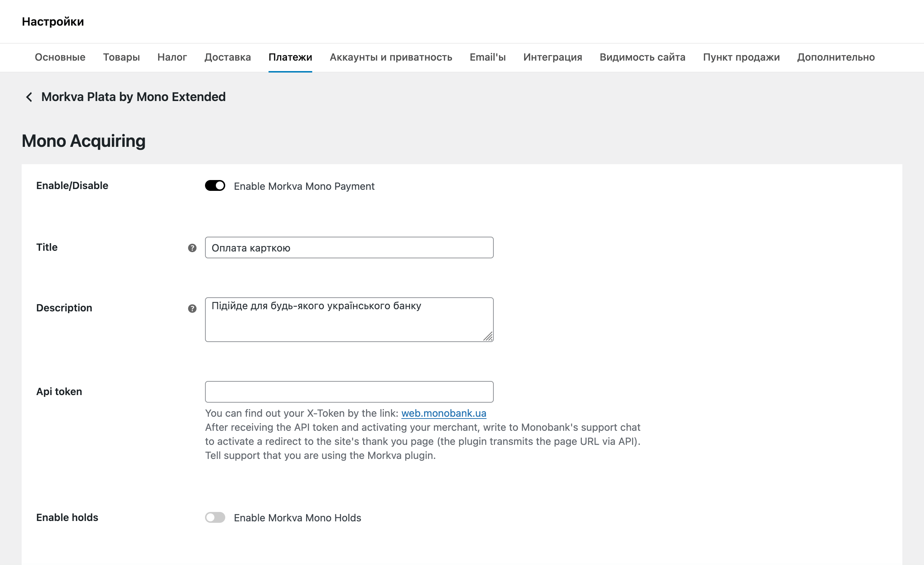Viewport: 924px width, 565px height.
Task: Open the Доставка tab
Action: coord(227,57)
